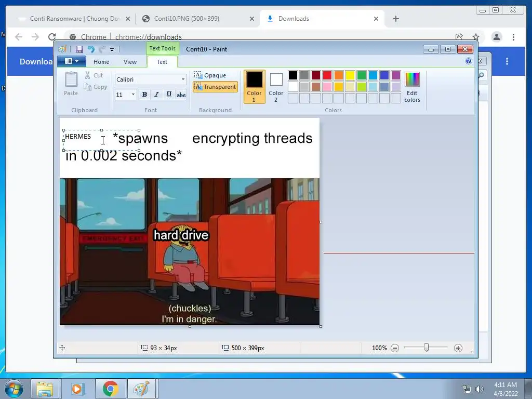The width and height of the screenshot is (532, 399).
Task: Toggle Italic formatting
Action: pyautogui.click(x=156, y=95)
